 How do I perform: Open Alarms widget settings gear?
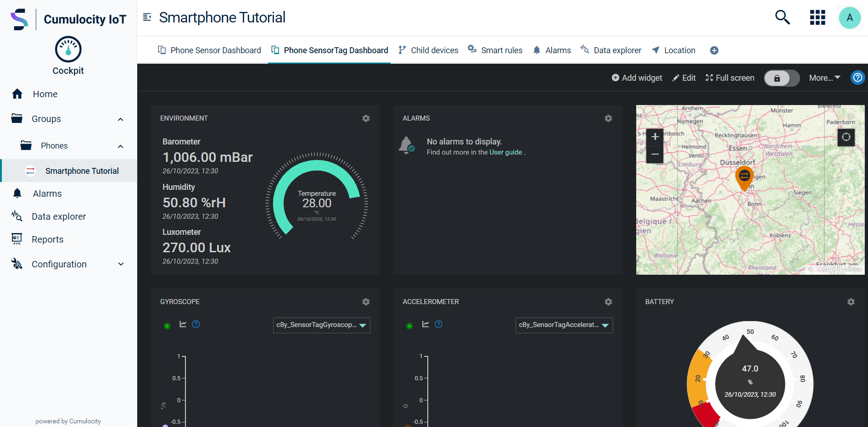(608, 118)
